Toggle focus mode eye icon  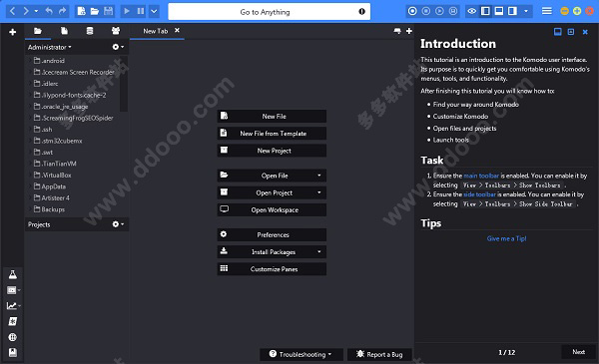coord(472,11)
